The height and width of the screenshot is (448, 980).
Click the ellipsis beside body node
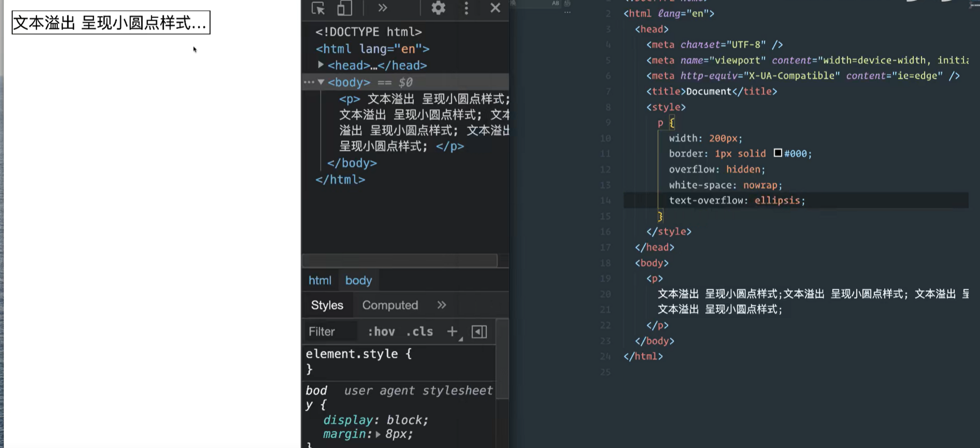(x=309, y=82)
